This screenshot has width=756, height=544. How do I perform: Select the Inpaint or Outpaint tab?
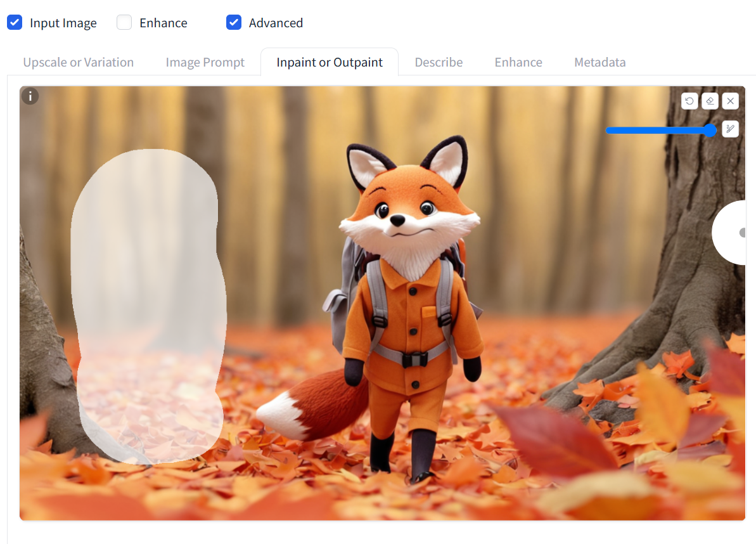click(x=330, y=62)
